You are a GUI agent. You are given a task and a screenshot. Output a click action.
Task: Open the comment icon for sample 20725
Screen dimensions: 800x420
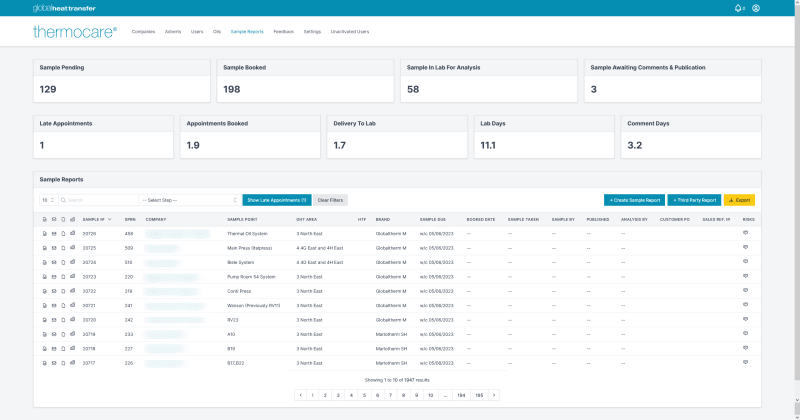[x=745, y=247]
